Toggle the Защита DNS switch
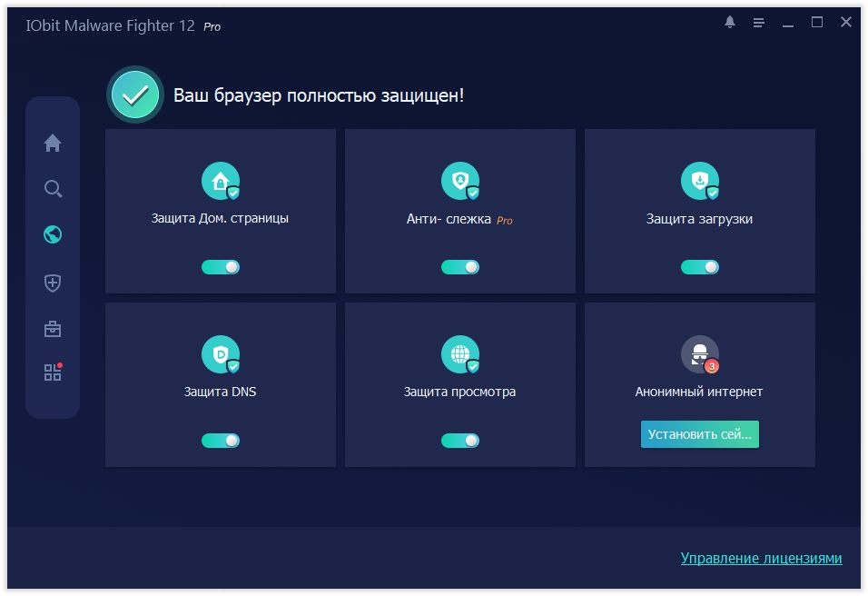 click(221, 441)
